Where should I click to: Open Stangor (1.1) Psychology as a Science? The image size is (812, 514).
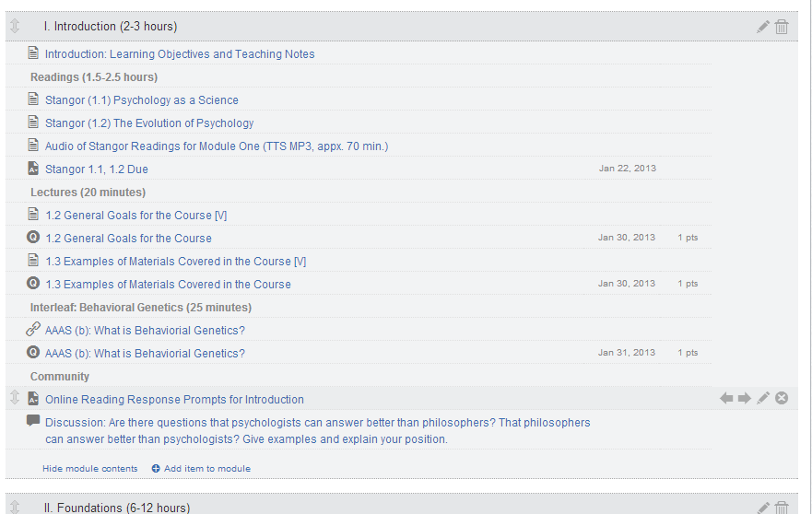point(141,100)
